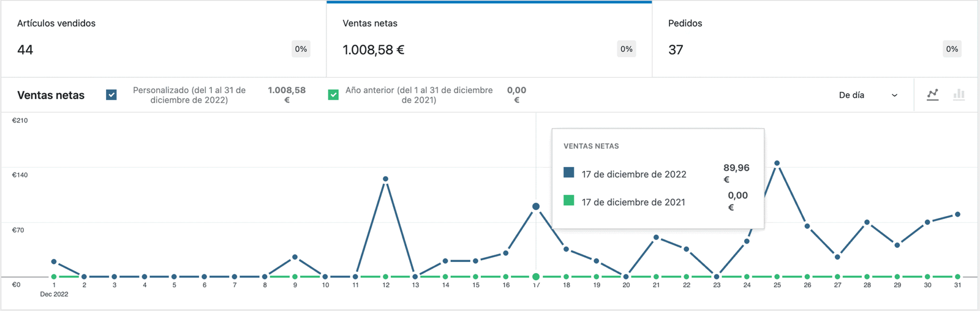Image resolution: width=980 pixels, height=311 pixels.
Task: Click the 0% badge in Pedidos
Action: coord(951,49)
